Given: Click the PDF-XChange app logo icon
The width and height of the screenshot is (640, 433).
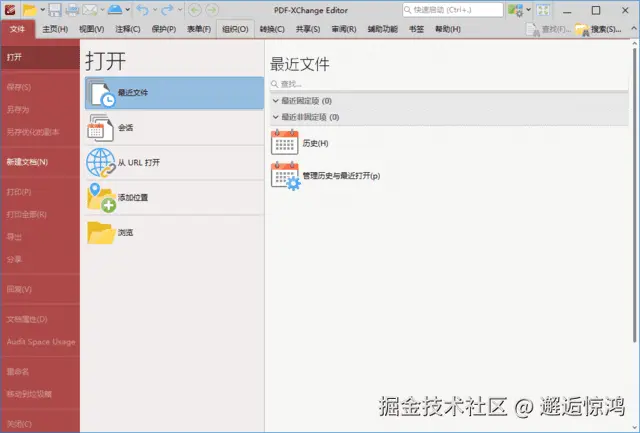Looking at the screenshot, I should click(10, 10).
